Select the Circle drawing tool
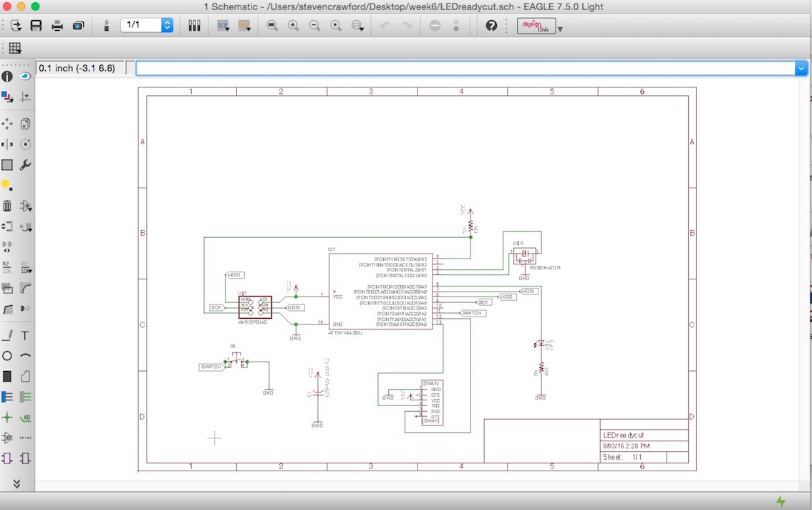This screenshot has height=510, width=812. (7, 356)
